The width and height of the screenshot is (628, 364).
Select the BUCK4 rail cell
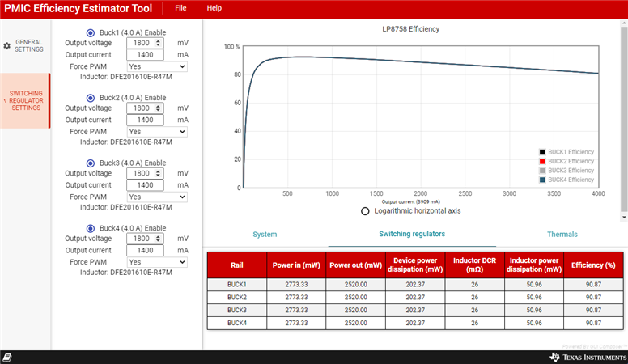pyautogui.click(x=236, y=323)
